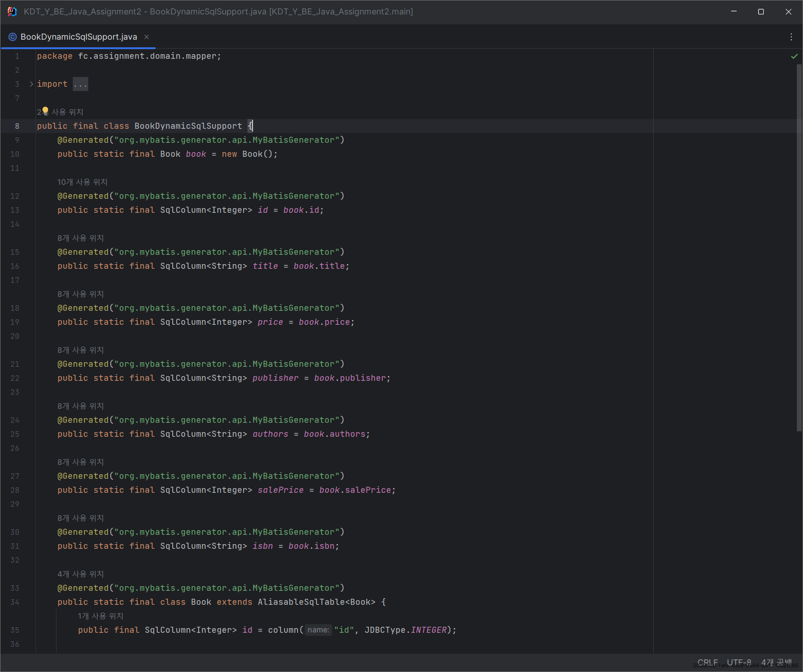Click the 'name:' parameter hint inlay
Screen dimensions: 803x672
click(x=318, y=630)
